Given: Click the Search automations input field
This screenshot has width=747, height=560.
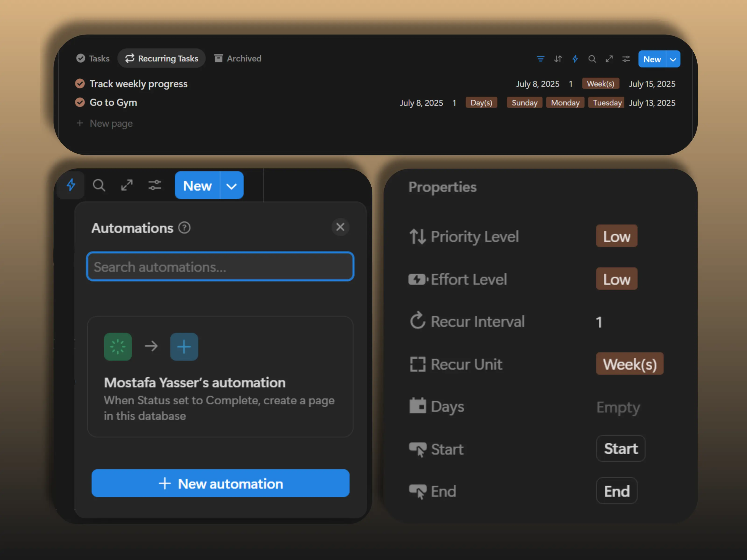Looking at the screenshot, I should coord(220,267).
